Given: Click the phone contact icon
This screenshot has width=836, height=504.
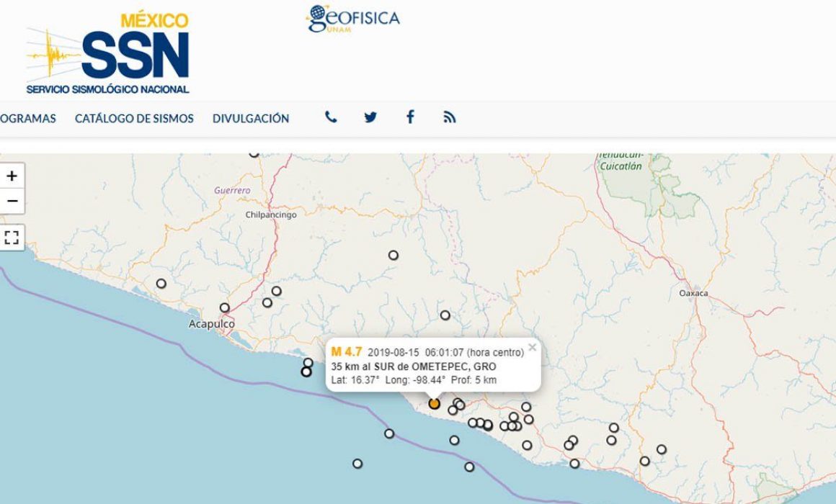Looking at the screenshot, I should (331, 117).
